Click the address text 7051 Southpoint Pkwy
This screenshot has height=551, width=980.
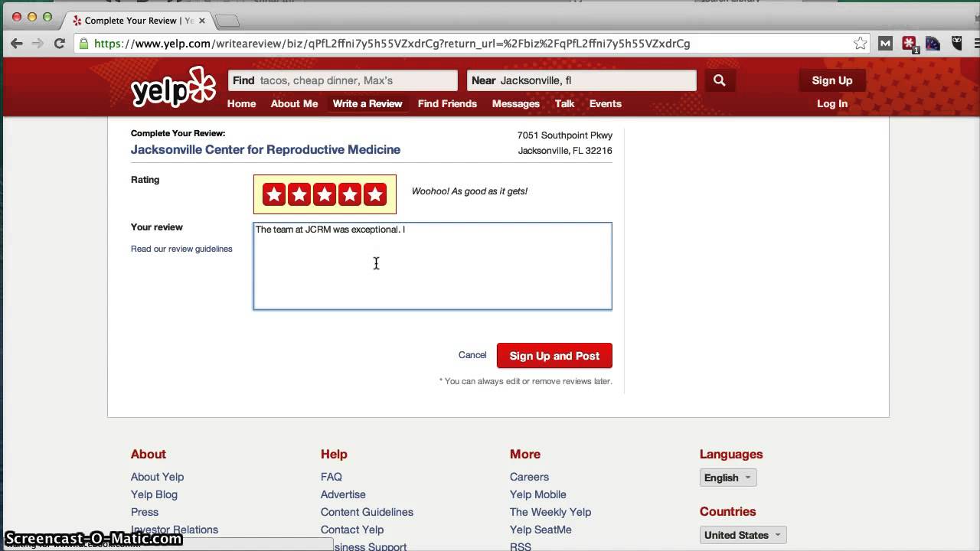[565, 135]
